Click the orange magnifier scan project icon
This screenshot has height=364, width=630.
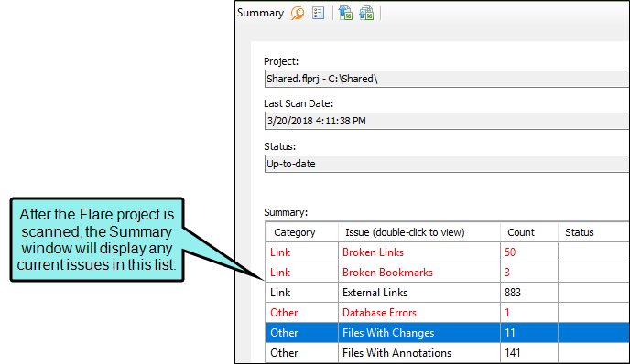[298, 13]
